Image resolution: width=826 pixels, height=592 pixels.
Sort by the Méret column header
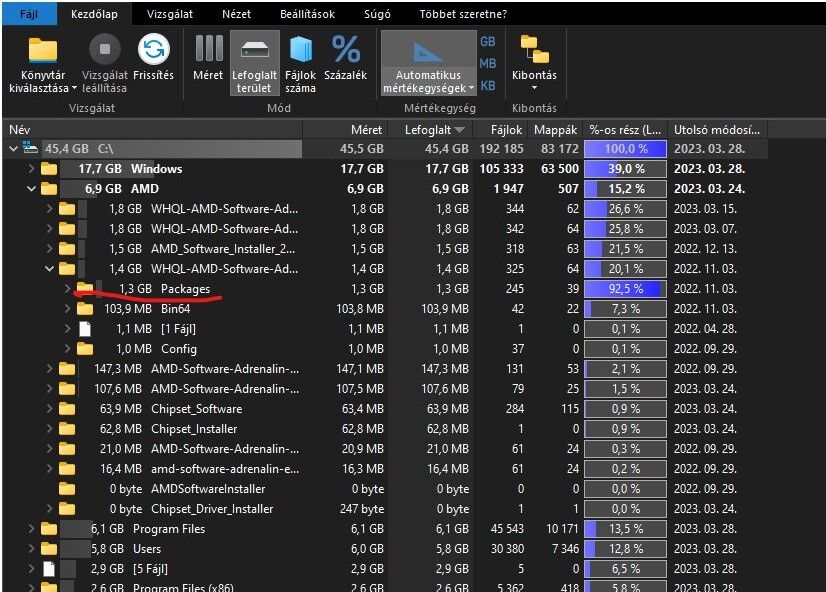[x=345, y=130]
